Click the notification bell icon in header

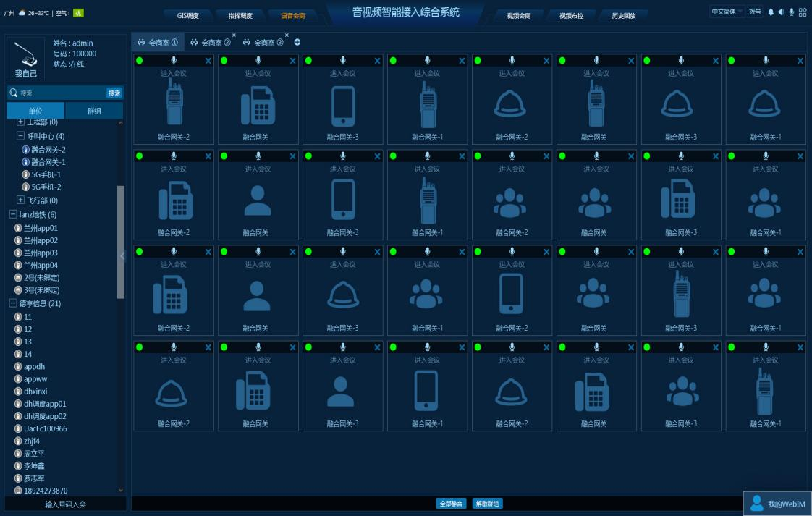771,12
